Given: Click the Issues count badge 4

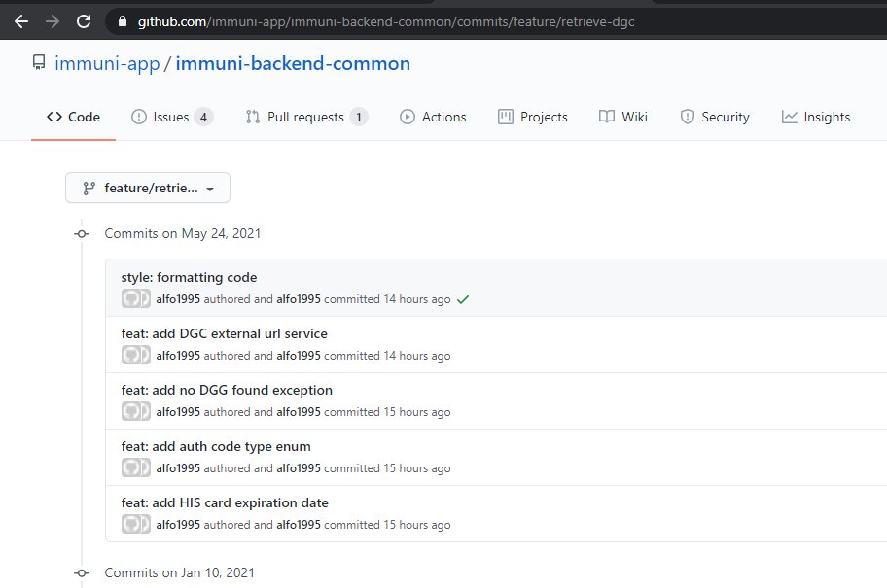Looking at the screenshot, I should tap(203, 117).
